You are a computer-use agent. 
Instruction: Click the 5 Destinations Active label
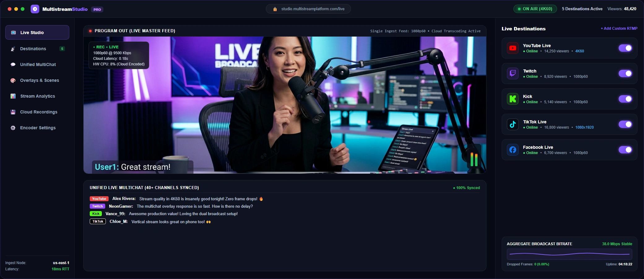point(582,9)
